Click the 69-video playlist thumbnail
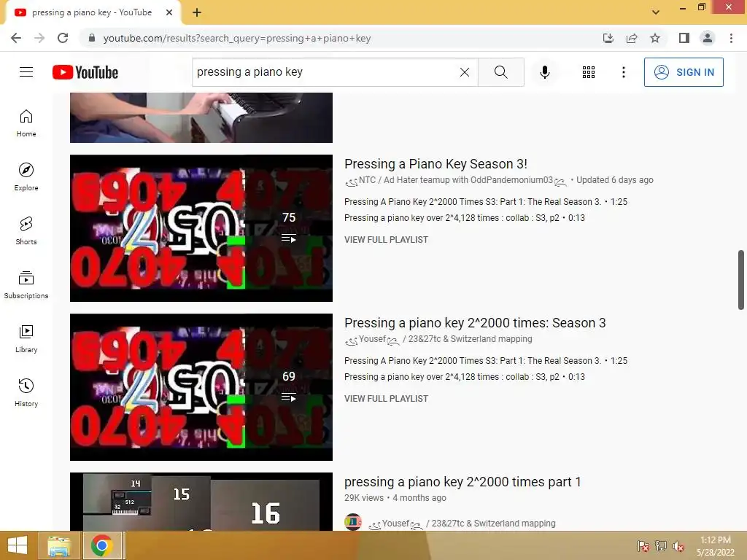Viewport: 747px width, 560px height. [x=201, y=387]
